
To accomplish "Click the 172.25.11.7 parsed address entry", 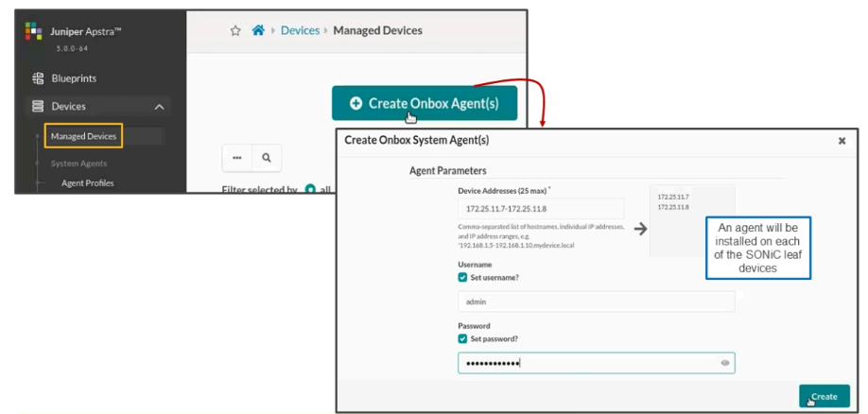I will (673, 197).
